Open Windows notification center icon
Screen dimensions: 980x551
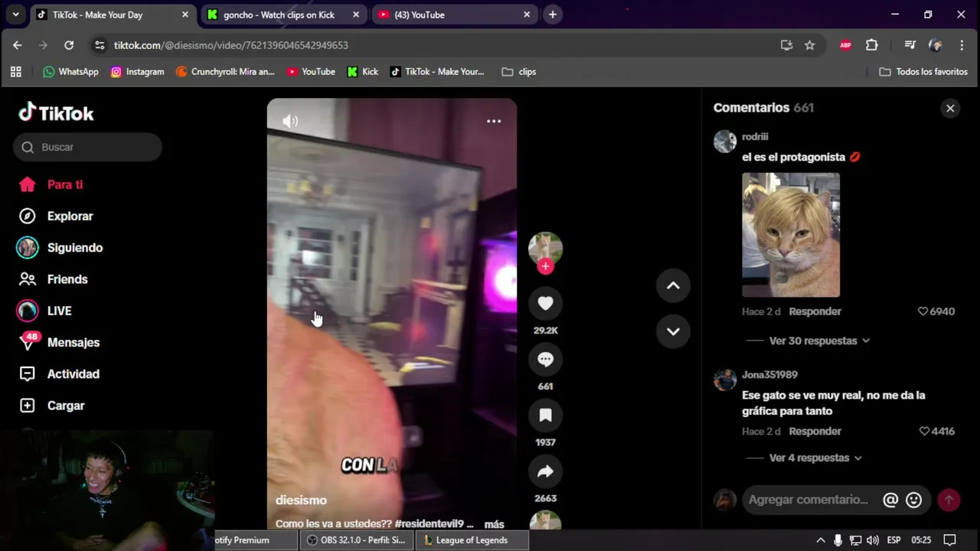[x=949, y=540]
